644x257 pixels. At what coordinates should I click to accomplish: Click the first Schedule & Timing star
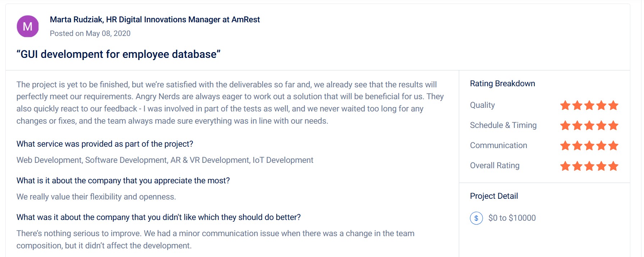565,125
